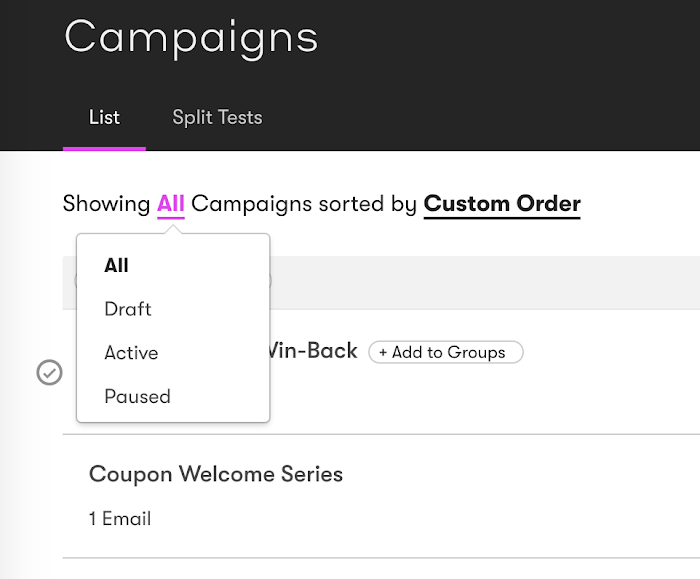Screen dimensions: 700x579
Task: Open the Coupon Welcome Series campaign
Action: coord(216,474)
